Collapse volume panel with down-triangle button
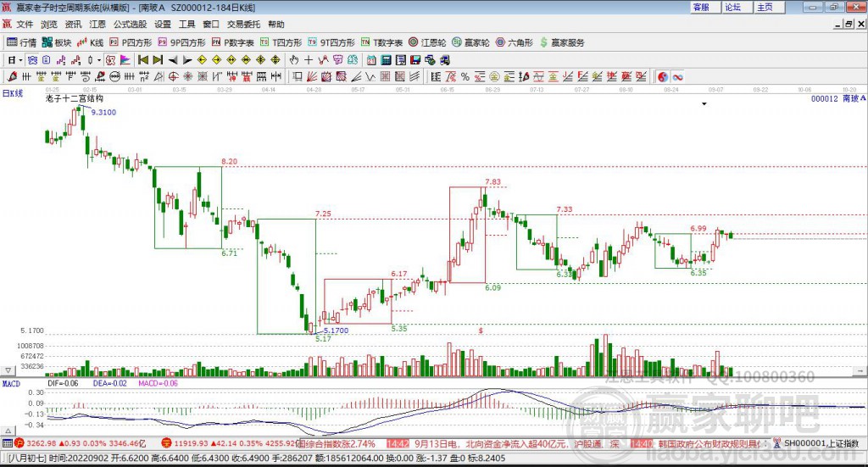 click(x=8, y=370)
